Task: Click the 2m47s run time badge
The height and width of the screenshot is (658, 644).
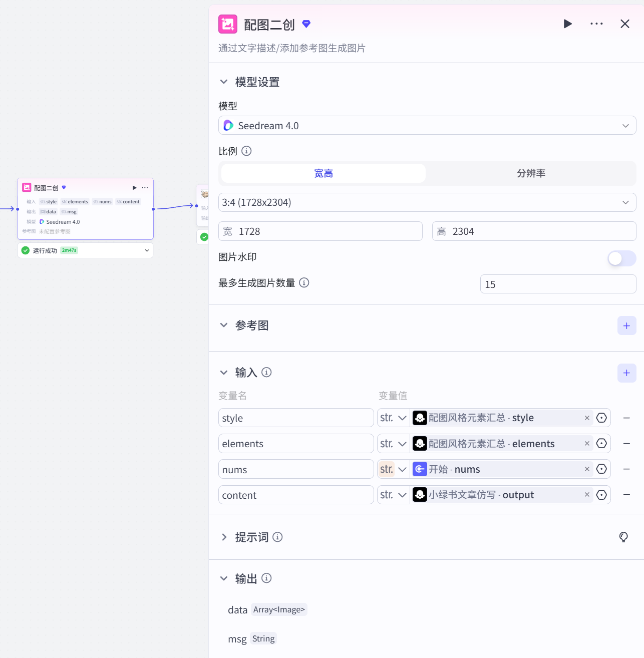Action: (x=69, y=250)
